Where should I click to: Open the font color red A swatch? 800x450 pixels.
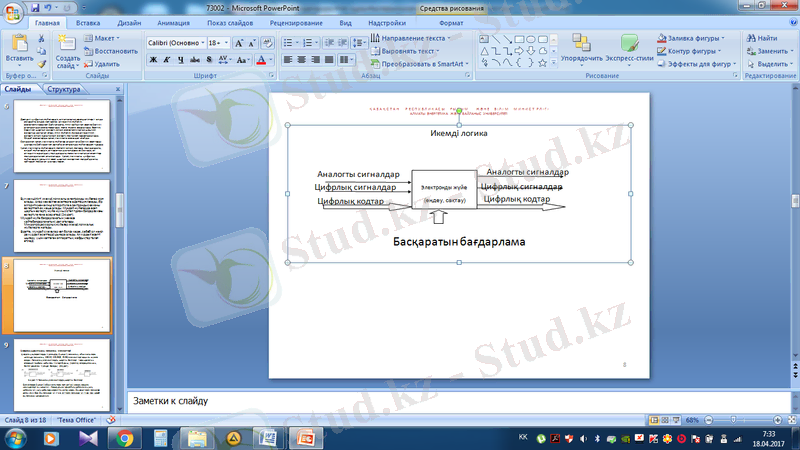(x=260, y=60)
